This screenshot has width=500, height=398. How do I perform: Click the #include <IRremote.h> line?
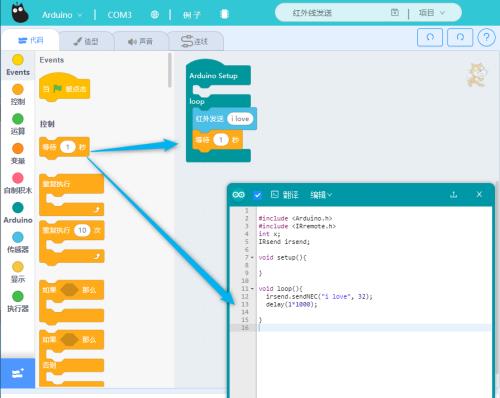coord(297,226)
